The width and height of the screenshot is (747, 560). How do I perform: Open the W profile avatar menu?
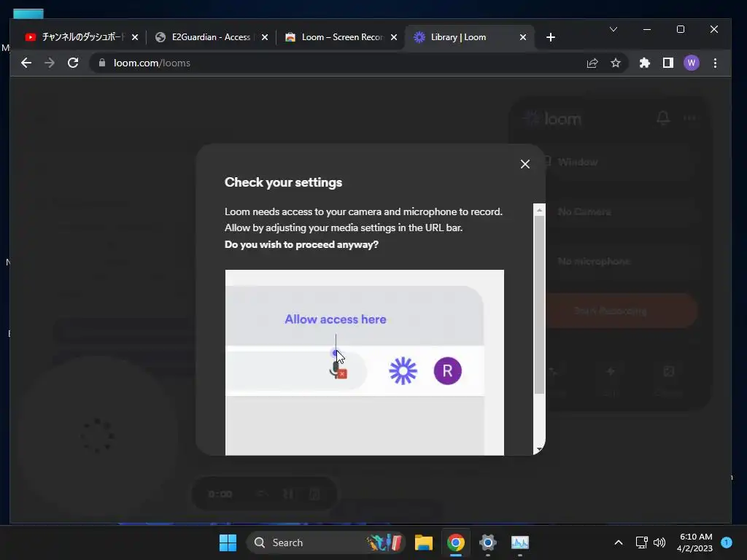[x=692, y=63]
